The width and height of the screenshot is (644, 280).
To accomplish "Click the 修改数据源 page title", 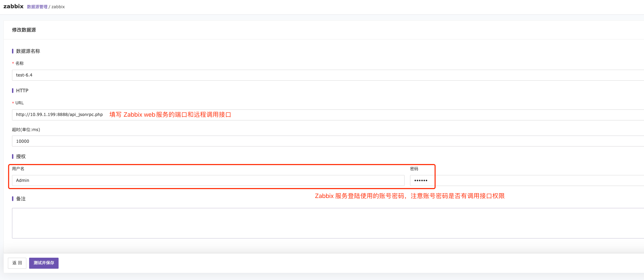I will (24, 30).
